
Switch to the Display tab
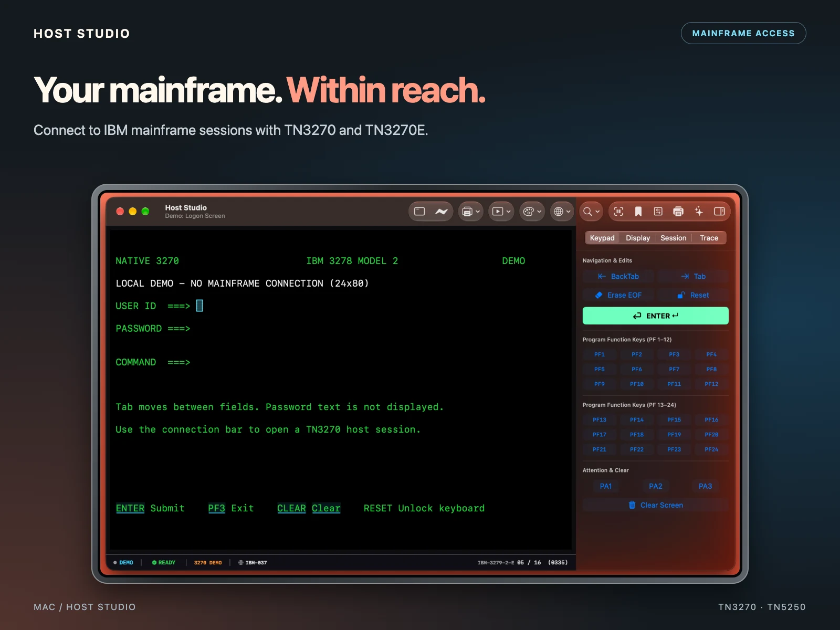pyautogui.click(x=638, y=238)
